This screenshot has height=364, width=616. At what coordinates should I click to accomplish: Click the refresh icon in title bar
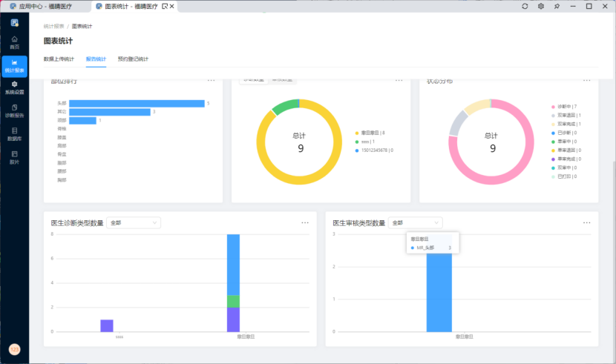click(x=525, y=6)
